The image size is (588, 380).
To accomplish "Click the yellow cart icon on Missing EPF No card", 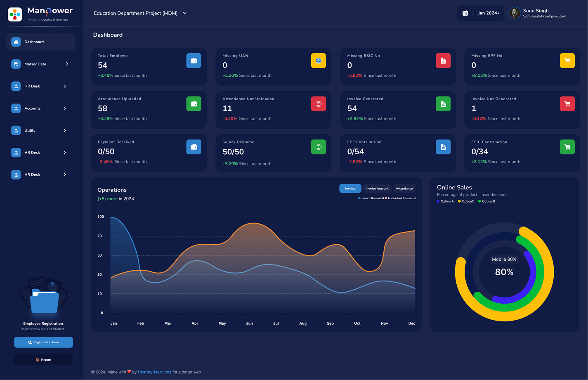I will (x=567, y=61).
